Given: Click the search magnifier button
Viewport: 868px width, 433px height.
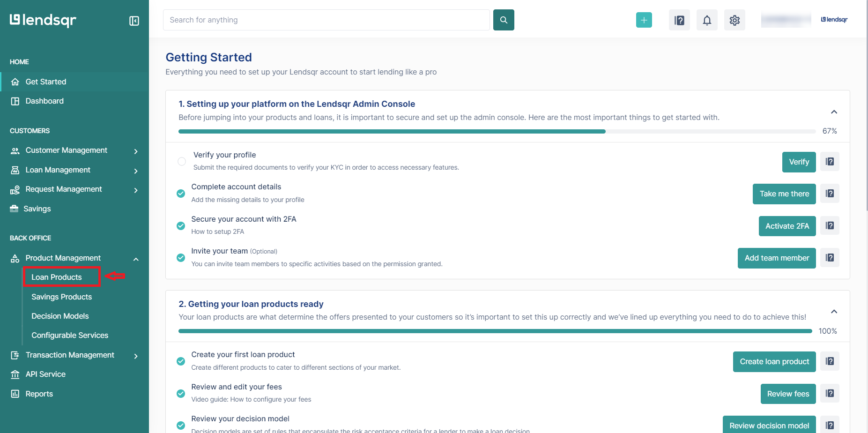Looking at the screenshot, I should click(504, 20).
